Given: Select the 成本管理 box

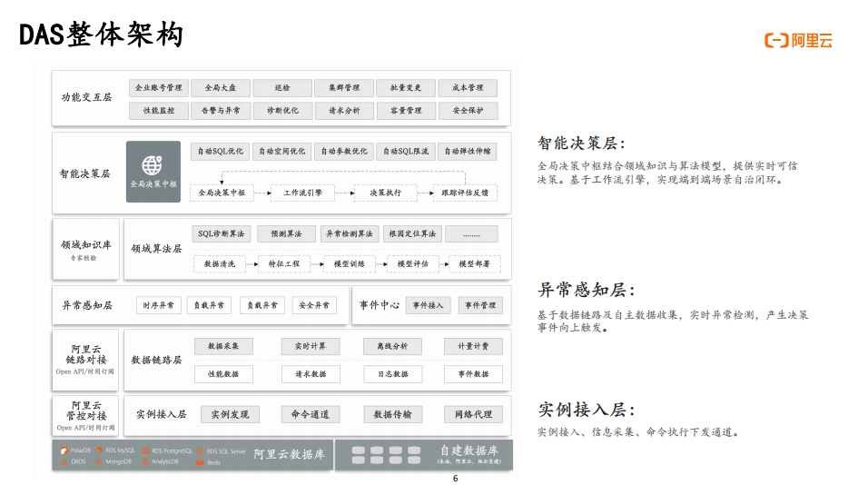Looking at the screenshot, I should tap(468, 88).
